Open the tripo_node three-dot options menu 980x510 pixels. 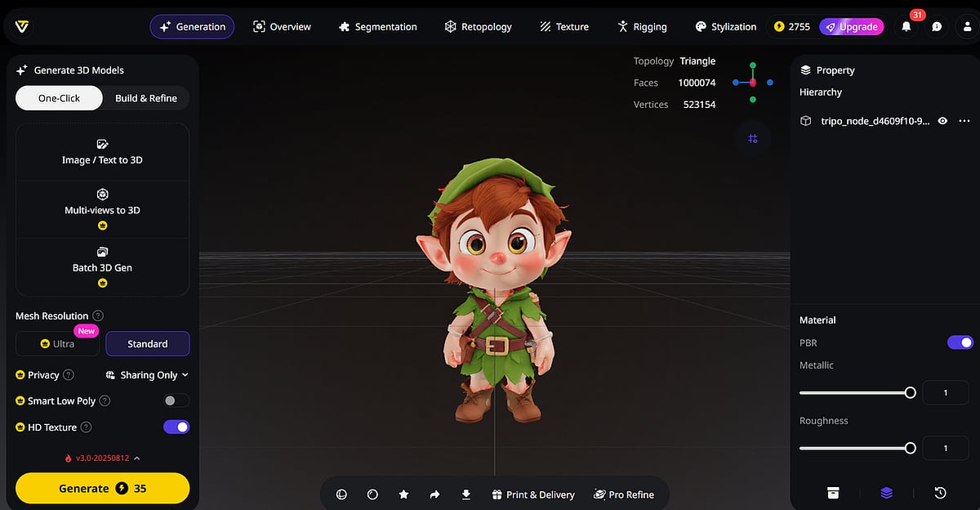(x=964, y=121)
